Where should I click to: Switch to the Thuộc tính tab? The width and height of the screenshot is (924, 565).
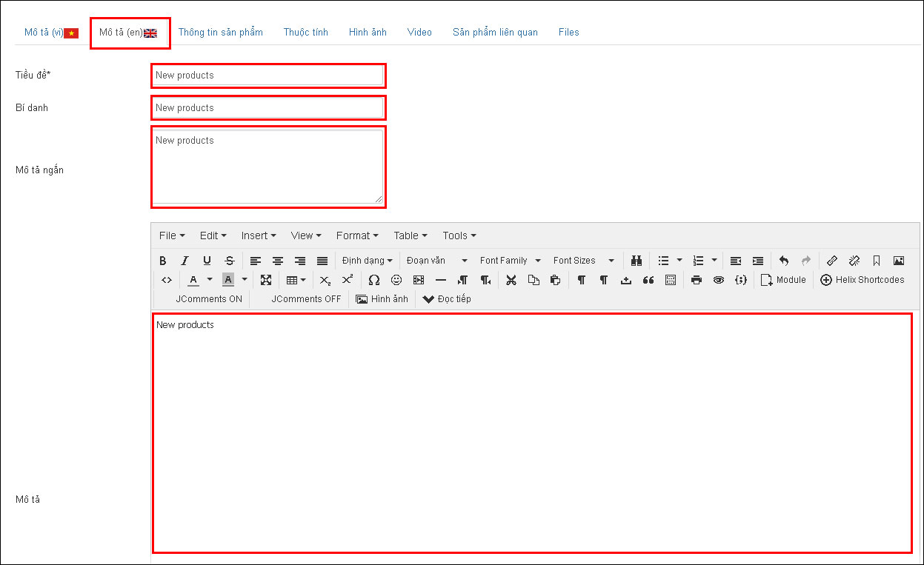pyautogui.click(x=306, y=33)
